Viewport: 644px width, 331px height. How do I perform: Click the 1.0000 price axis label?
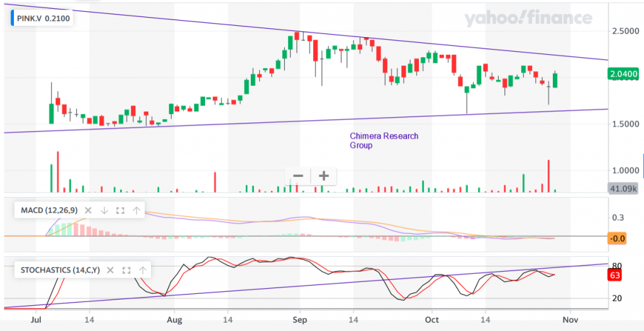[625, 171]
